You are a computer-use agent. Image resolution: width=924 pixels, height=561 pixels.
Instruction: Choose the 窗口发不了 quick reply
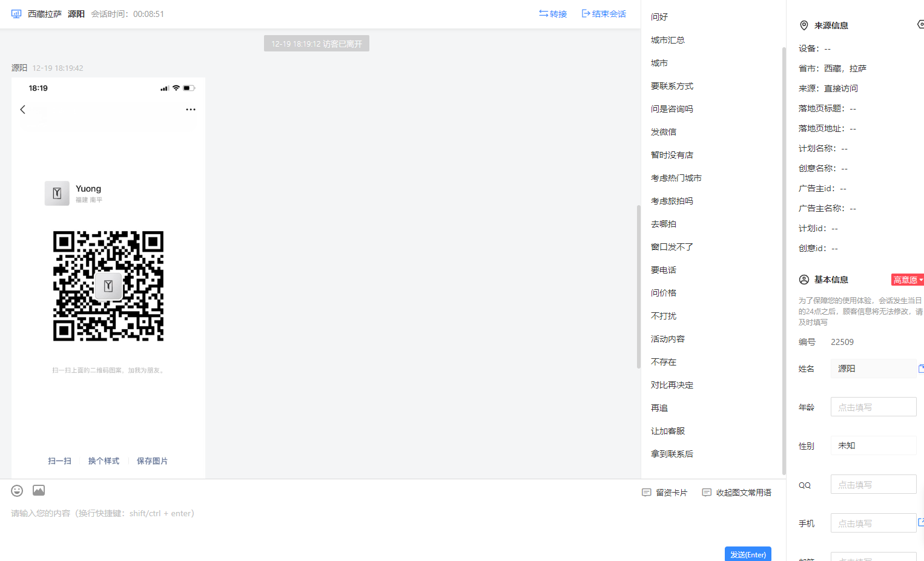click(672, 247)
